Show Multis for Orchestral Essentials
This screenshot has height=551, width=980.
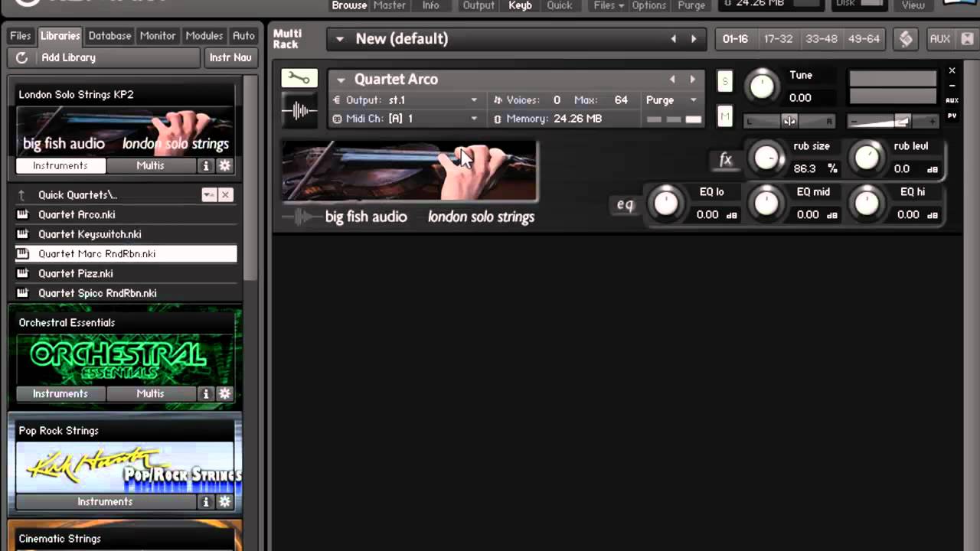150,393
